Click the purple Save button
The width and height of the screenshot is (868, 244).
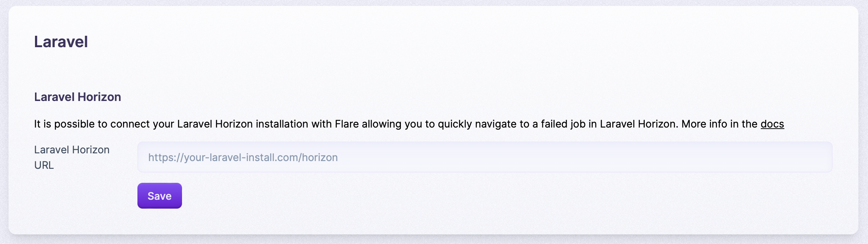coord(160,196)
